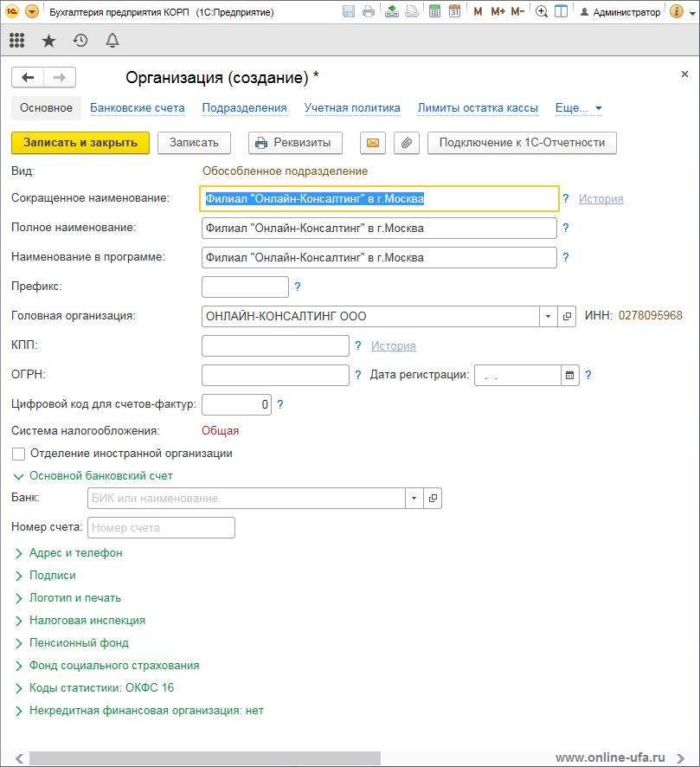Open notifications bell icon
This screenshot has width=700, height=767.
point(112,40)
